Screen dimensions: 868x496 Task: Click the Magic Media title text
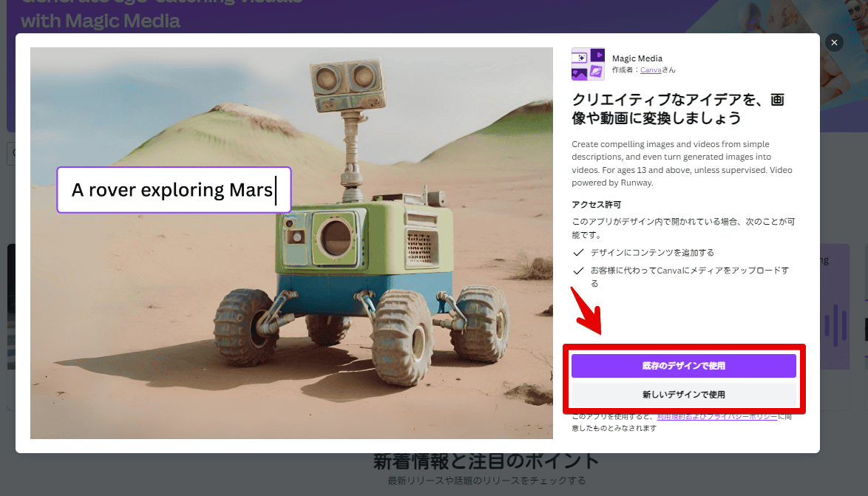click(x=637, y=58)
